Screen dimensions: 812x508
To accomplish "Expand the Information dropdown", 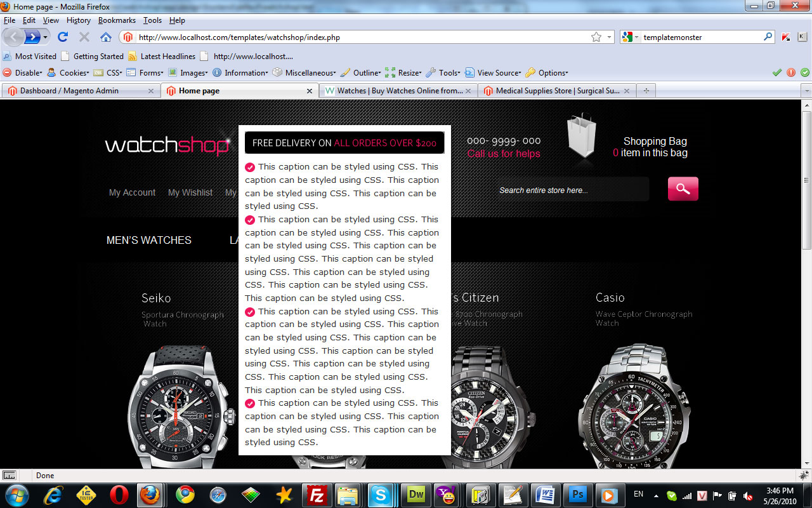I will coord(240,72).
